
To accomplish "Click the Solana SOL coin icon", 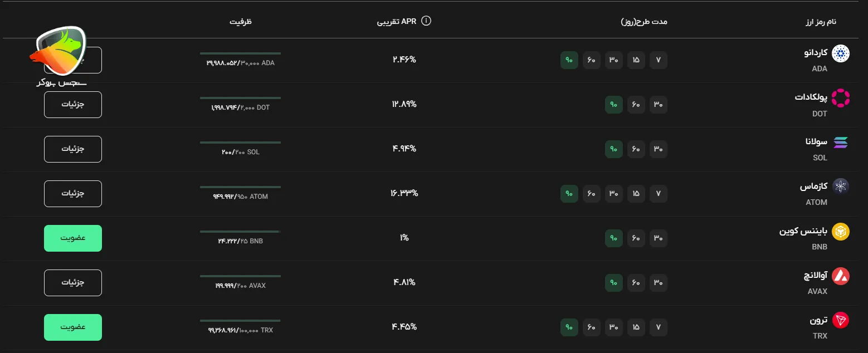I will [840, 143].
